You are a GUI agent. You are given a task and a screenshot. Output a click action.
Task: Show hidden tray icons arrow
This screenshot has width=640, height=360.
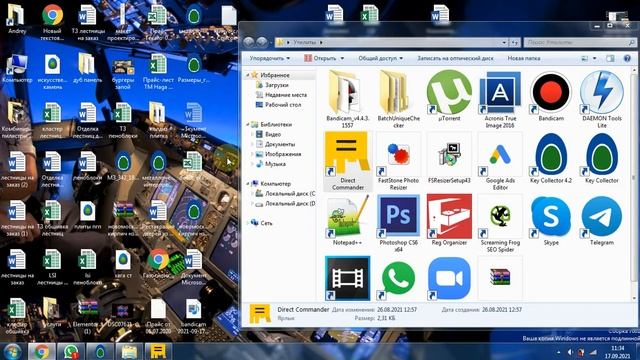point(558,352)
